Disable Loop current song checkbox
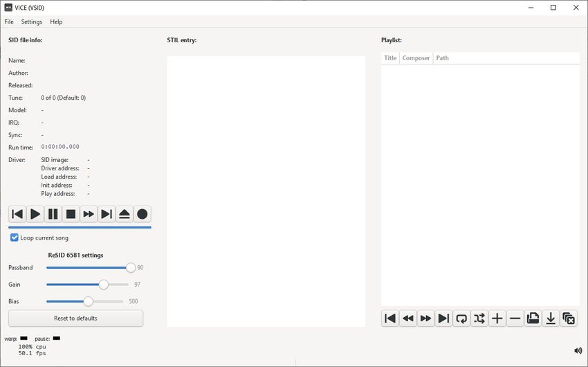The width and height of the screenshot is (588, 367). 15,238
